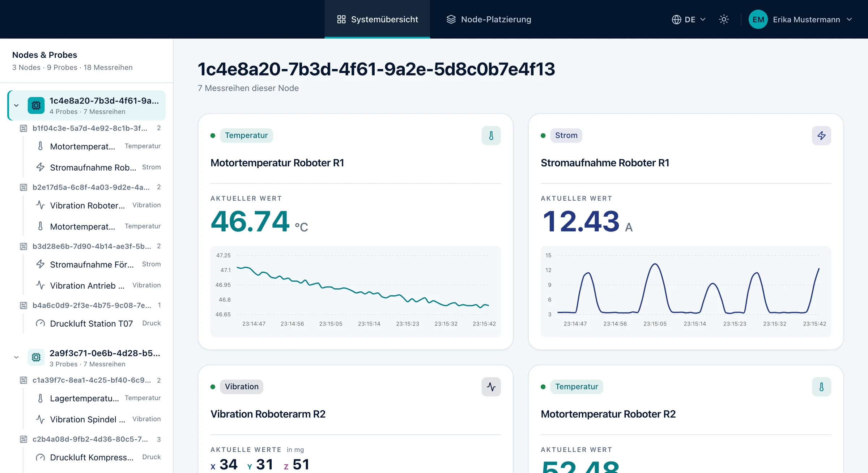Click the lightning icon on Stromaufnahme Roboter R1 card
This screenshot has height=473, width=868.
pyautogui.click(x=821, y=136)
